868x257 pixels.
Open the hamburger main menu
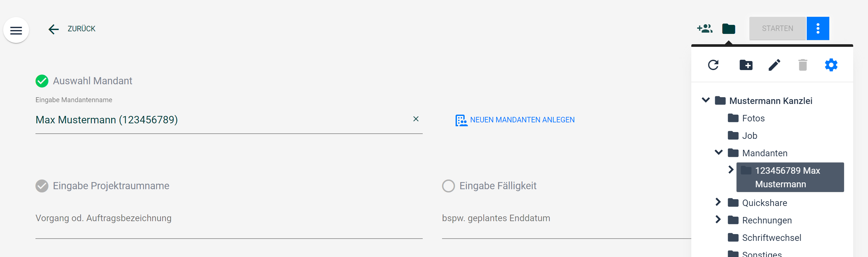coord(16,30)
